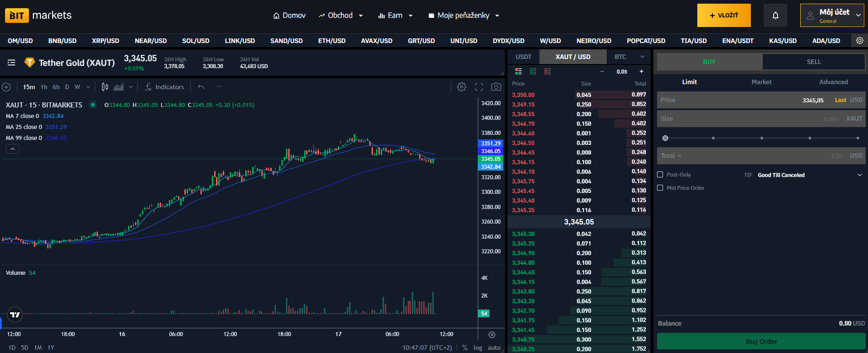Open chart settings gear
This screenshot has width=868, height=353.
coord(462,87)
